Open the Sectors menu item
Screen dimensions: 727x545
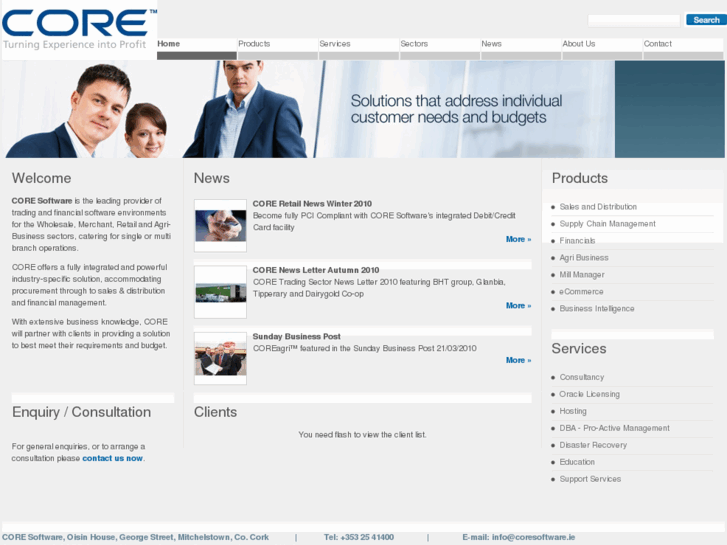tap(440, 49)
